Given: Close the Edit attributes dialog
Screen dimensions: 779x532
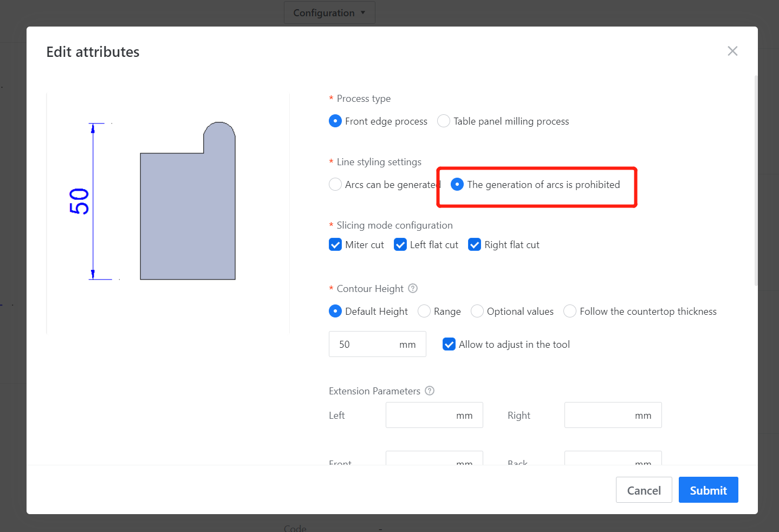Looking at the screenshot, I should 732,51.
